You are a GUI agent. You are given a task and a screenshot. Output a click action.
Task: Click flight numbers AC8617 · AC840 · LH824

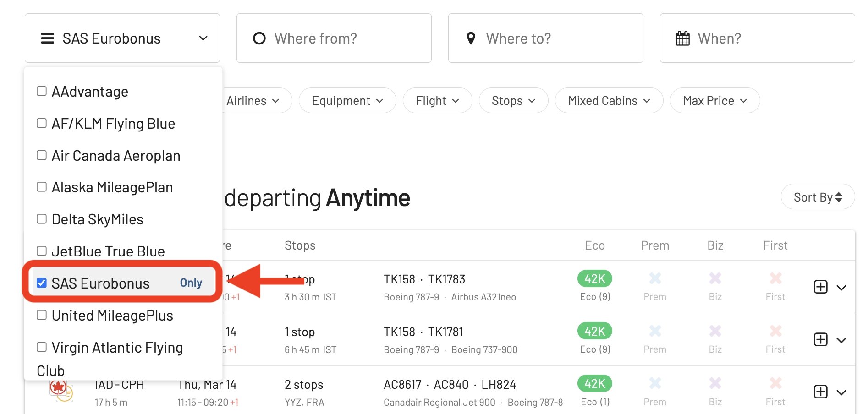(450, 385)
